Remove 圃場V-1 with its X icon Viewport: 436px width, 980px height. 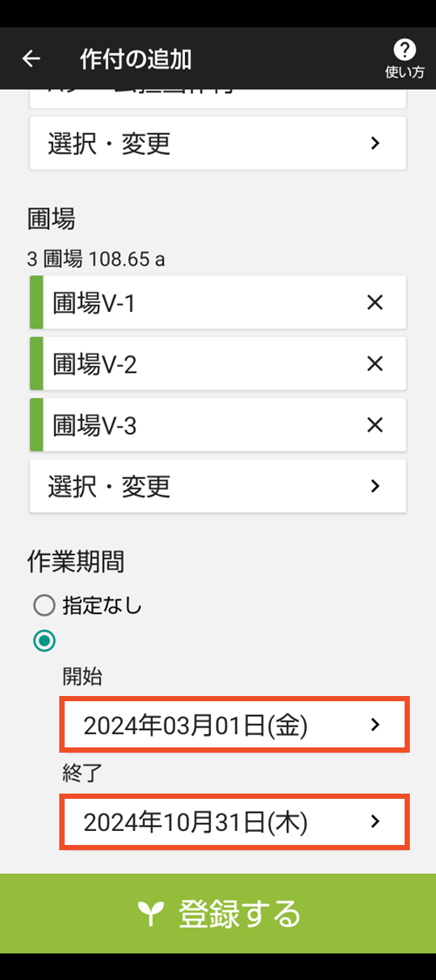(375, 303)
